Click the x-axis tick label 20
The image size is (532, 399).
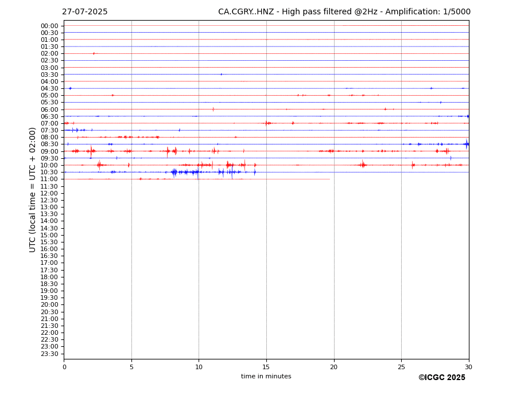click(x=334, y=367)
